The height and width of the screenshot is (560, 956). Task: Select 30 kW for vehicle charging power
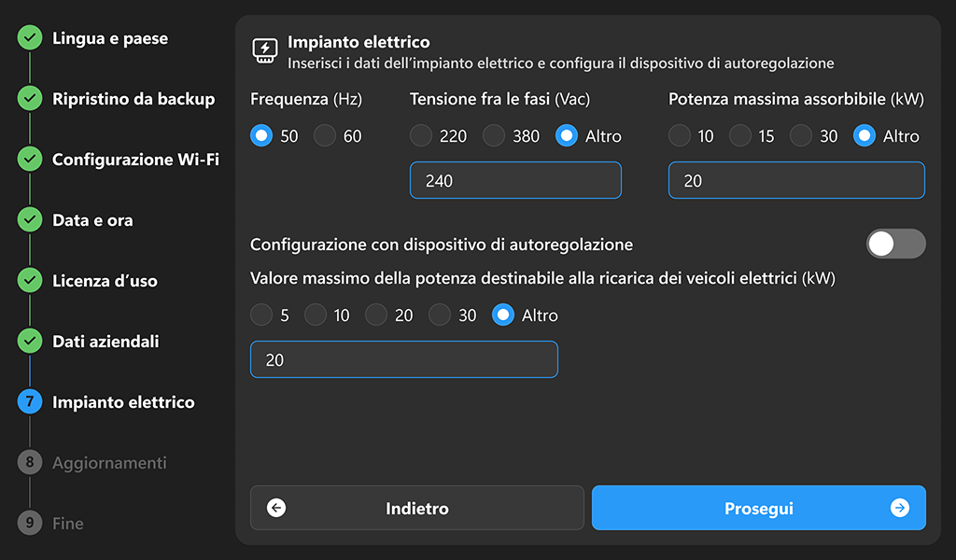point(439,315)
